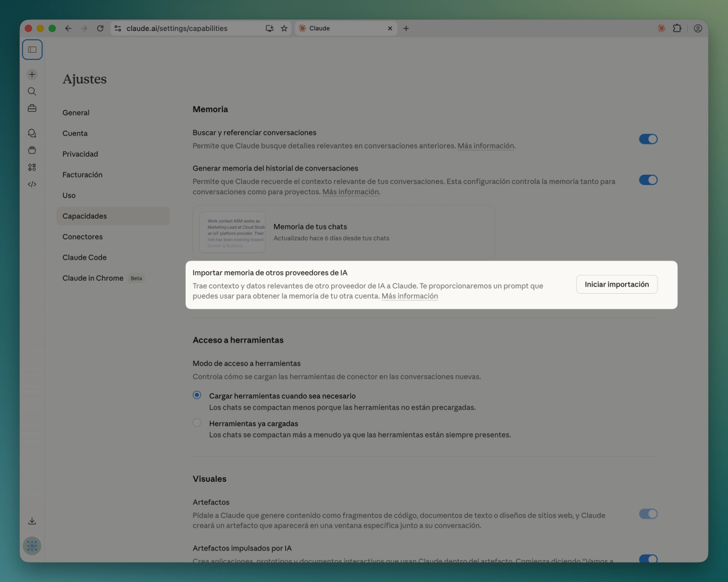Open Claude Code settings section

113,257
